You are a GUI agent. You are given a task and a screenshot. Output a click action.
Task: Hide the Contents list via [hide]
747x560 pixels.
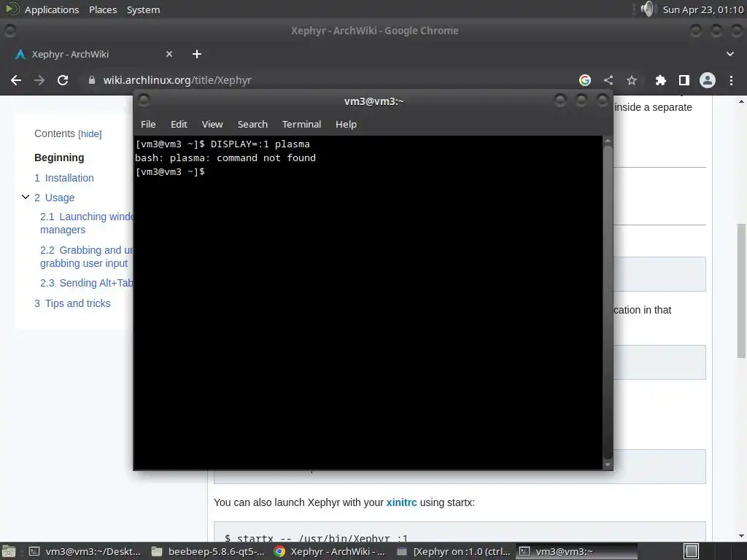[x=90, y=134]
